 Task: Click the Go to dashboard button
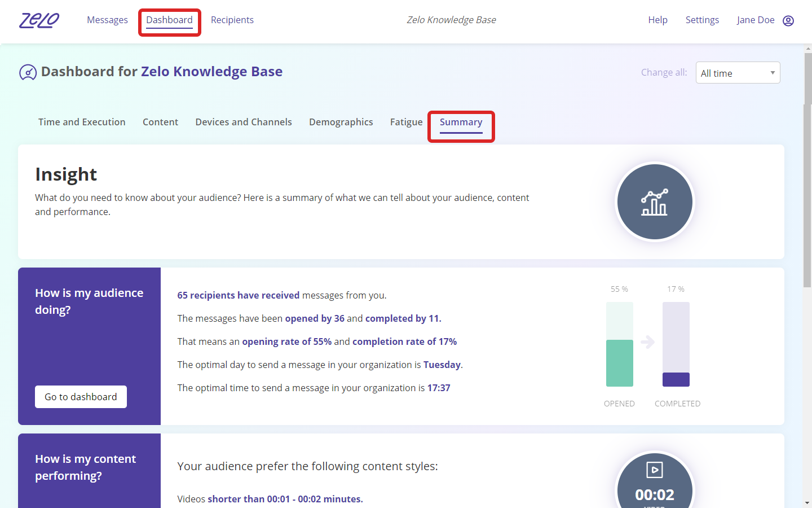click(x=81, y=397)
